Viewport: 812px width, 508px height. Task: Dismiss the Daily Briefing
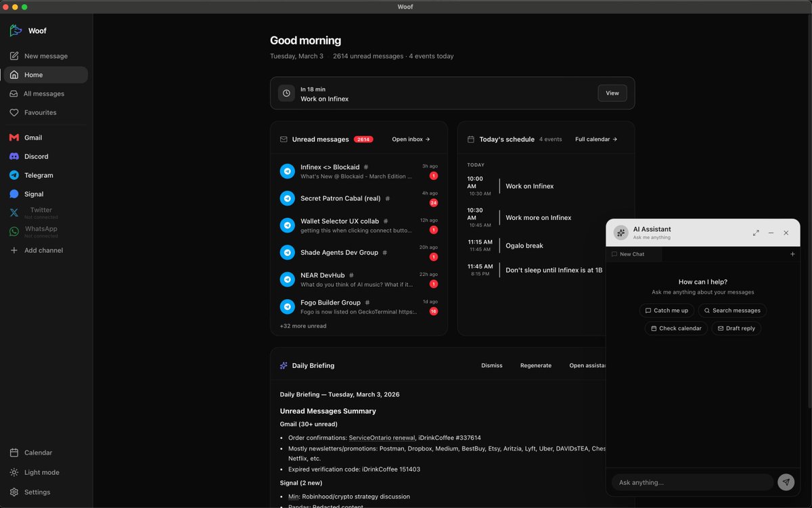(492, 366)
